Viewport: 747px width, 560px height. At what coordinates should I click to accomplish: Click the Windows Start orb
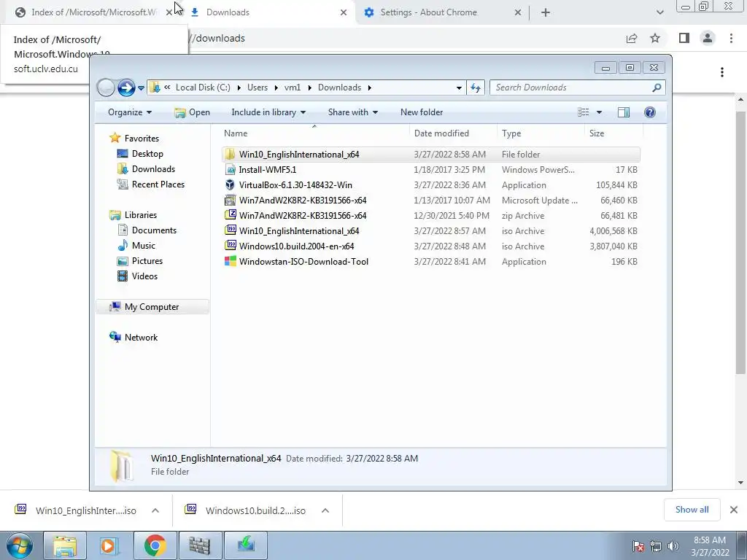coord(20,545)
